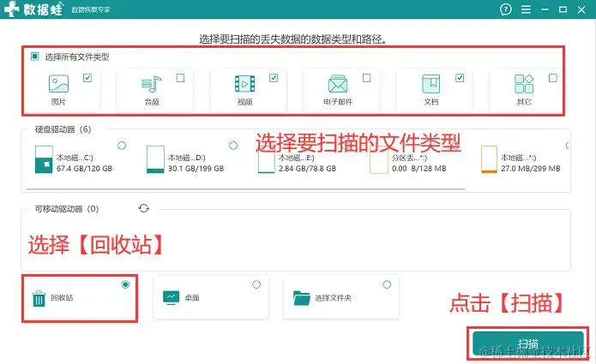Click the 数据蛙 logo in title bar
Image resolution: width=596 pixels, height=364 pixels.
[x=33, y=9]
